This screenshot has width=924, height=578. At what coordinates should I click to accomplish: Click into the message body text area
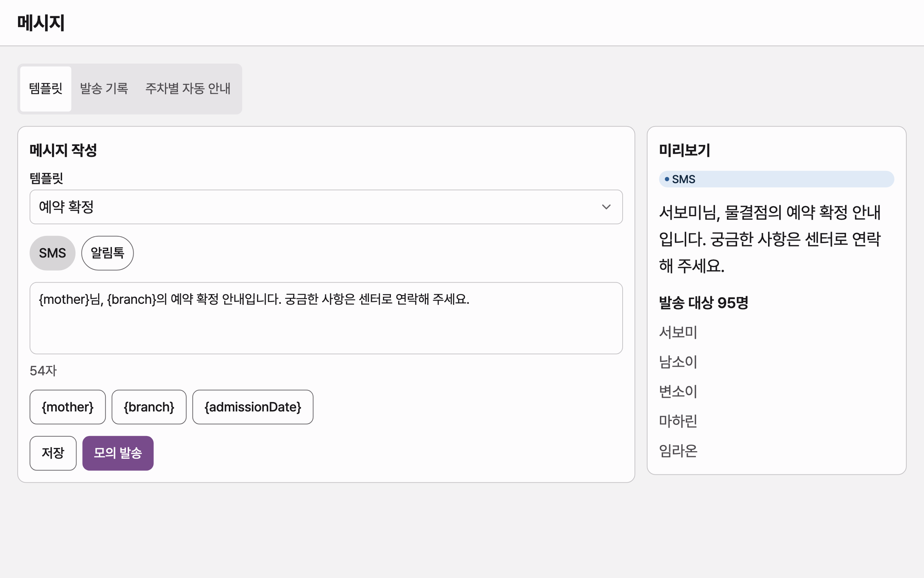(x=326, y=318)
